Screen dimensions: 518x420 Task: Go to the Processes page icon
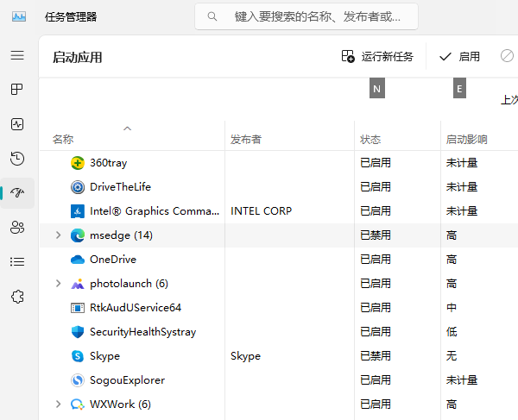click(x=17, y=90)
